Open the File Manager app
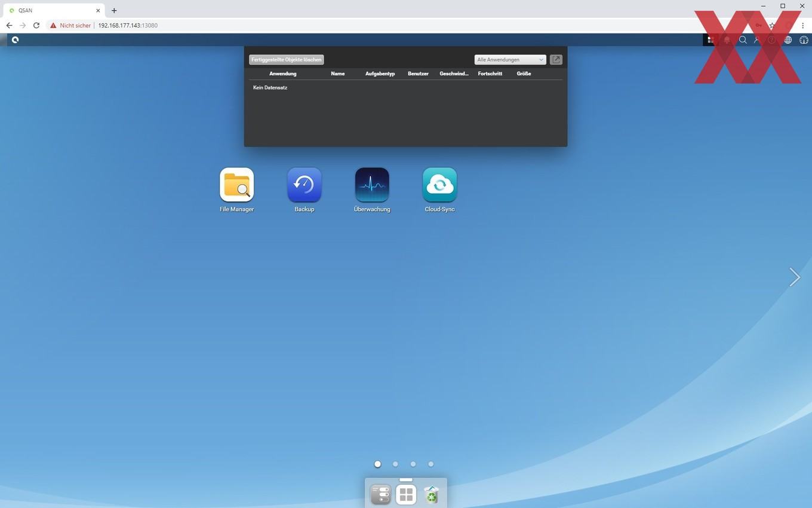 (237, 185)
